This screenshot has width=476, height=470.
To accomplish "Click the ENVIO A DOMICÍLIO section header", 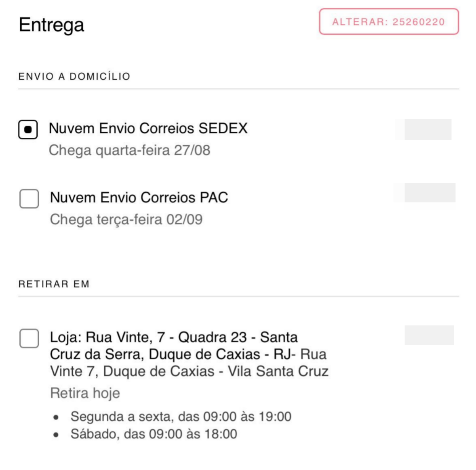I will pyautogui.click(x=74, y=76).
